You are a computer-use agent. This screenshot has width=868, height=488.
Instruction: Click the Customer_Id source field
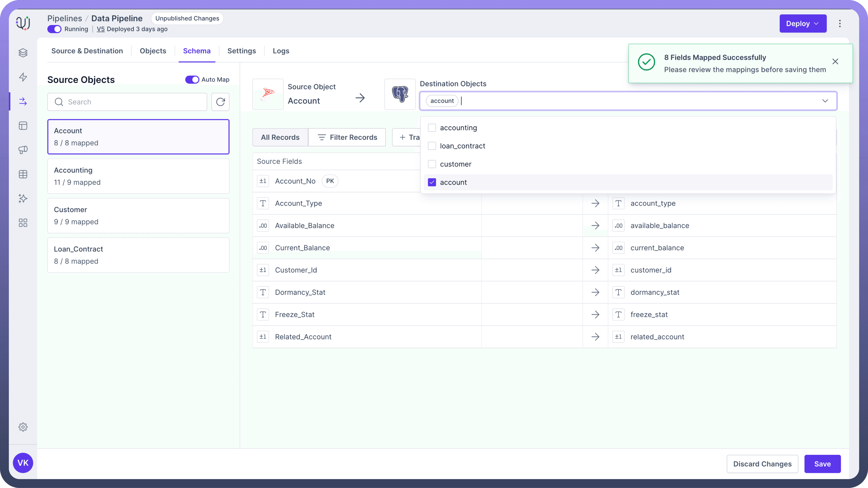click(296, 270)
